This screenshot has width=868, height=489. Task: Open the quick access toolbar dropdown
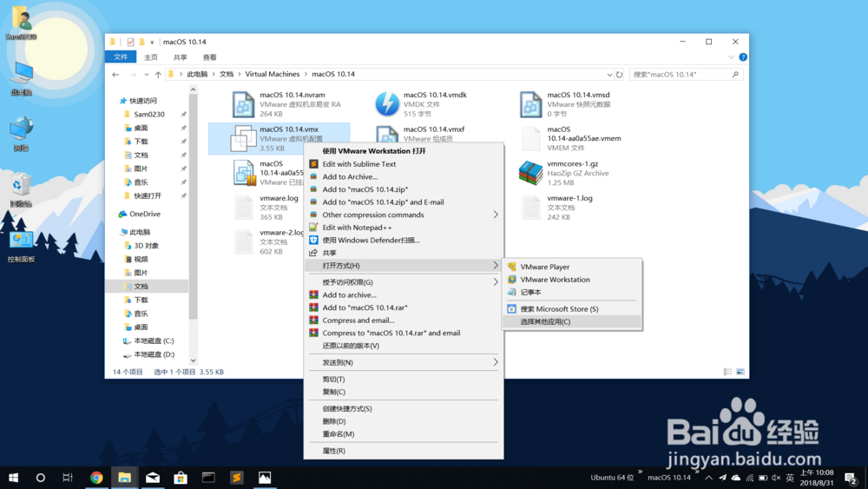152,42
